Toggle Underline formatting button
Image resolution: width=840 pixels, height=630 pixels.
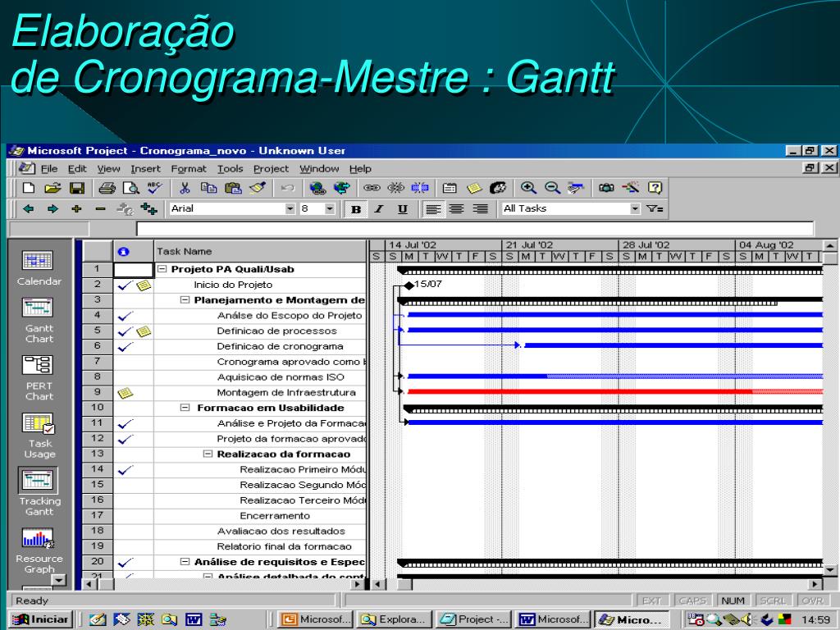(403, 209)
